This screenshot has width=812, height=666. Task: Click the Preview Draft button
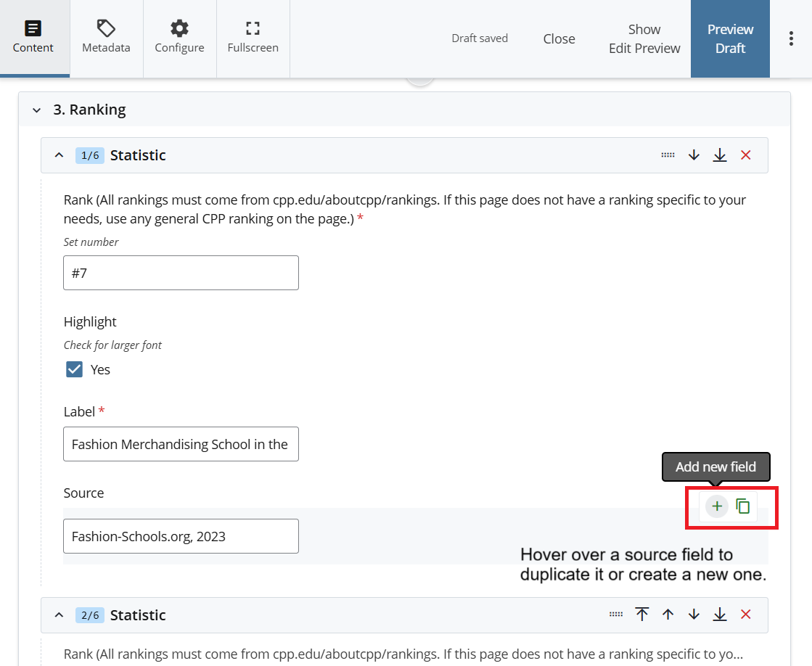(x=730, y=39)
